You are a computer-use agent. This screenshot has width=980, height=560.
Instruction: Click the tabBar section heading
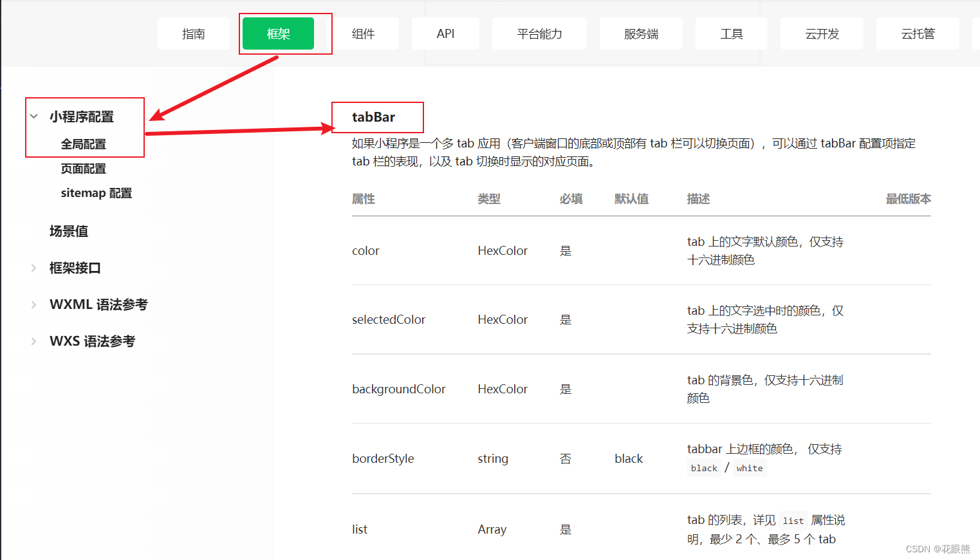pyautogui.click(x=374, y=117)
